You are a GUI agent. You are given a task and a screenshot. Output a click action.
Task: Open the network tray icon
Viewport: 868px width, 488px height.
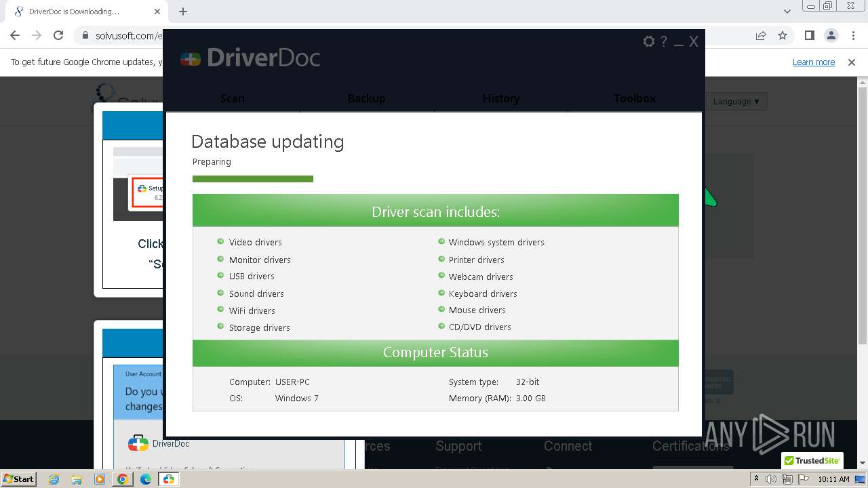click(x=787, y=479)
